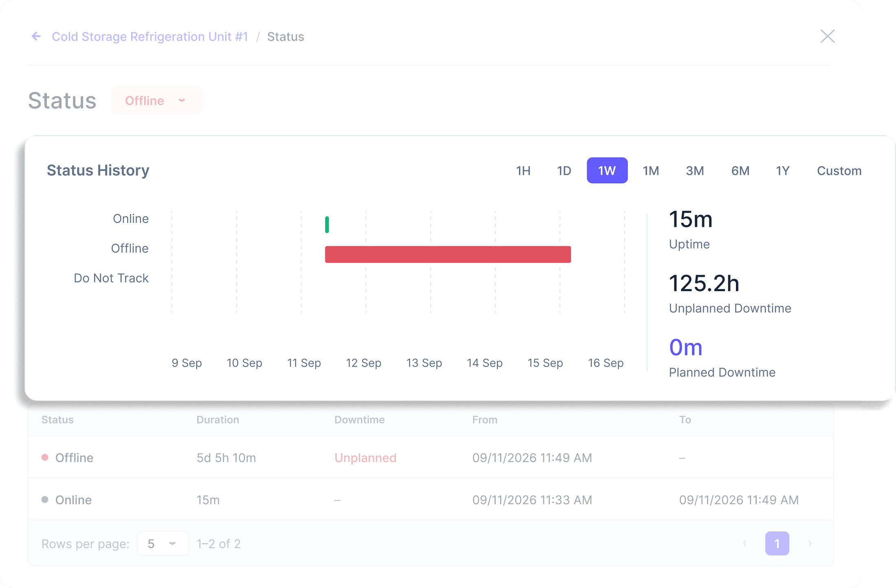The width and height of the screenshot is (896, 588).
Task: Click the red Offline bar in chart
Action: pyautogui.click(x=448, y=254)
